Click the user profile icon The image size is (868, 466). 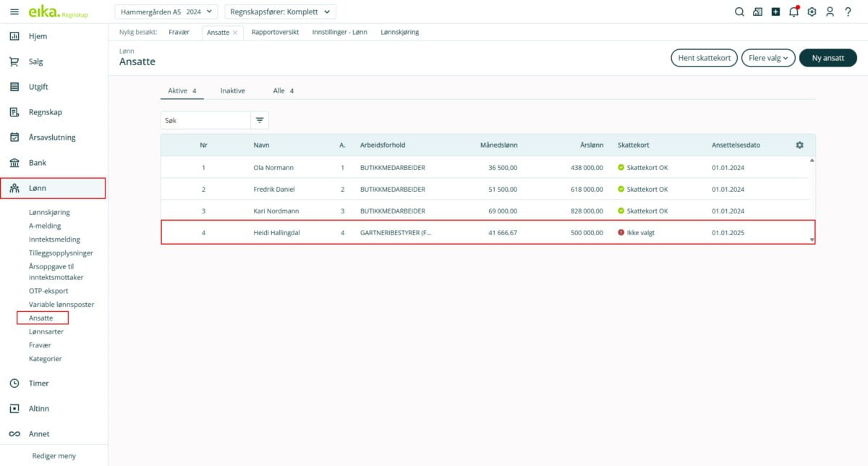pyautogui.click(x=830, y=12)
